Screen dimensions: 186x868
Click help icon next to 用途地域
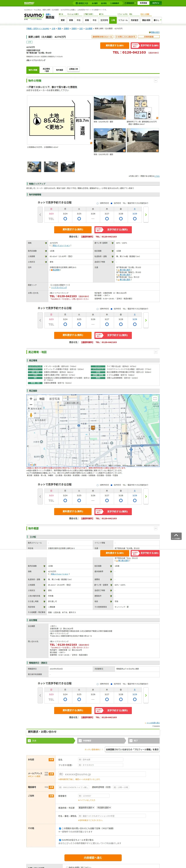tap(44, 607)
